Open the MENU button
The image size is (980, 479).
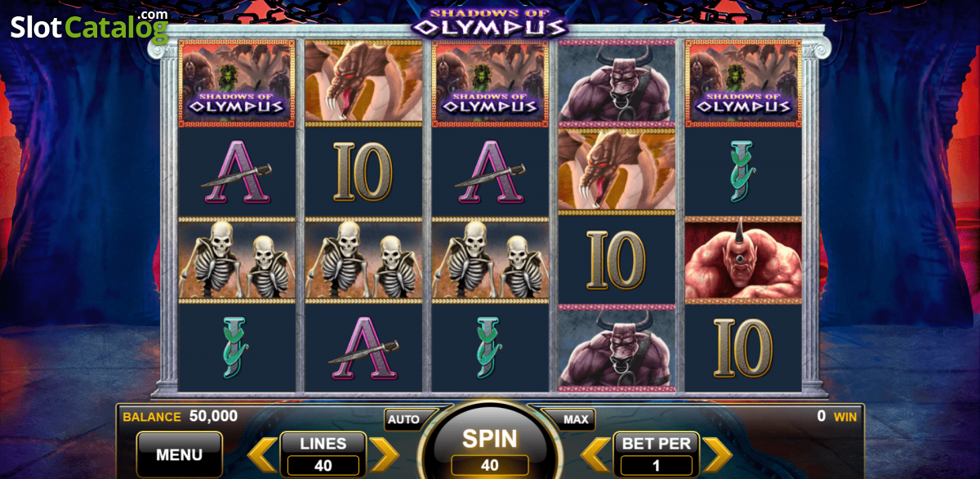[179, 454]
